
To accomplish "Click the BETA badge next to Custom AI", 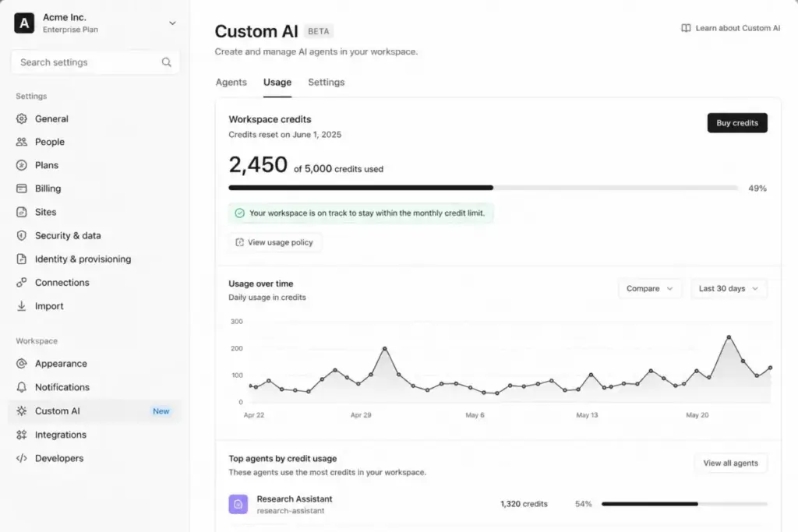I will pyautogui.click(x=319, y=31).
